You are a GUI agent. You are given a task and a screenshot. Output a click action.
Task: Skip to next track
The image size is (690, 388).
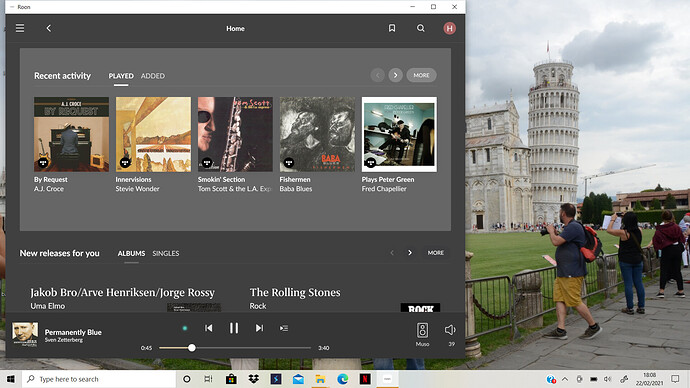[x=259, y=328]
